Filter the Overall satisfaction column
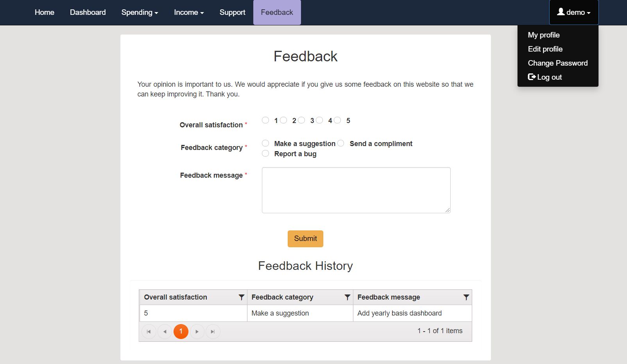The image size is (627, 364). point(242,297)
